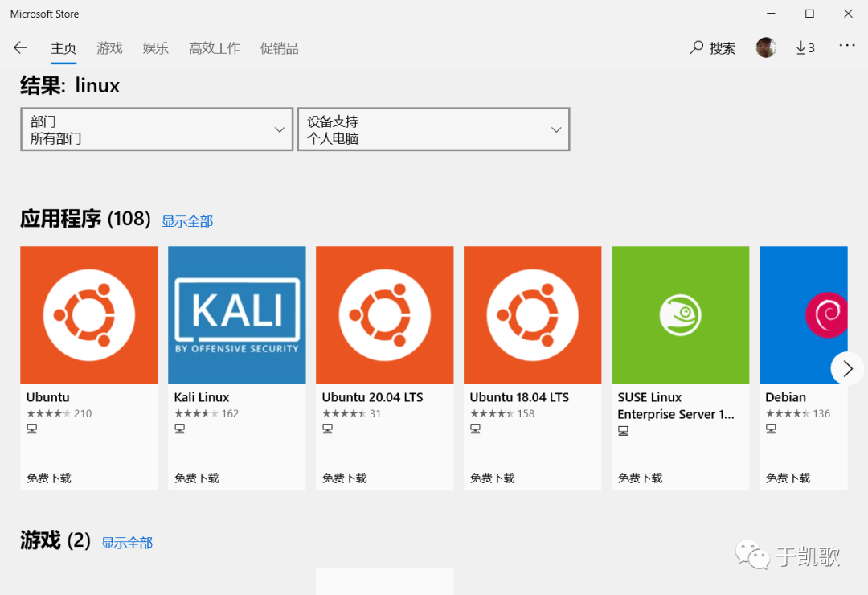
Task: Click 免费下载 under SUSE Linux Enterprise Server
Action: (640, 478)
